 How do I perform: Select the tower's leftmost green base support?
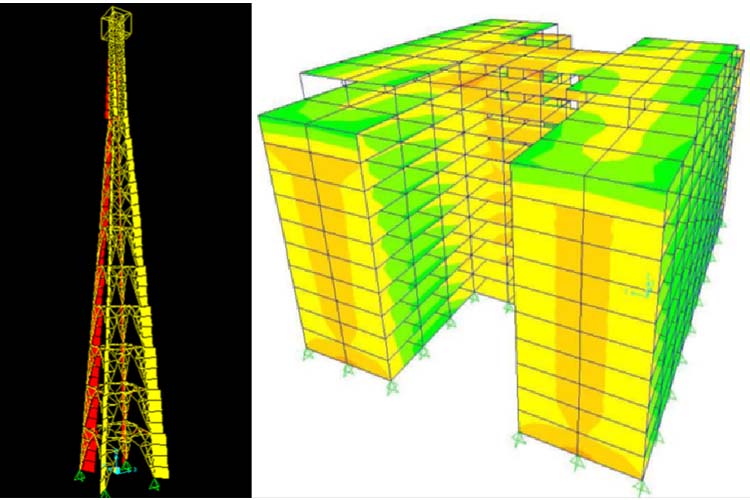[79, 478]
